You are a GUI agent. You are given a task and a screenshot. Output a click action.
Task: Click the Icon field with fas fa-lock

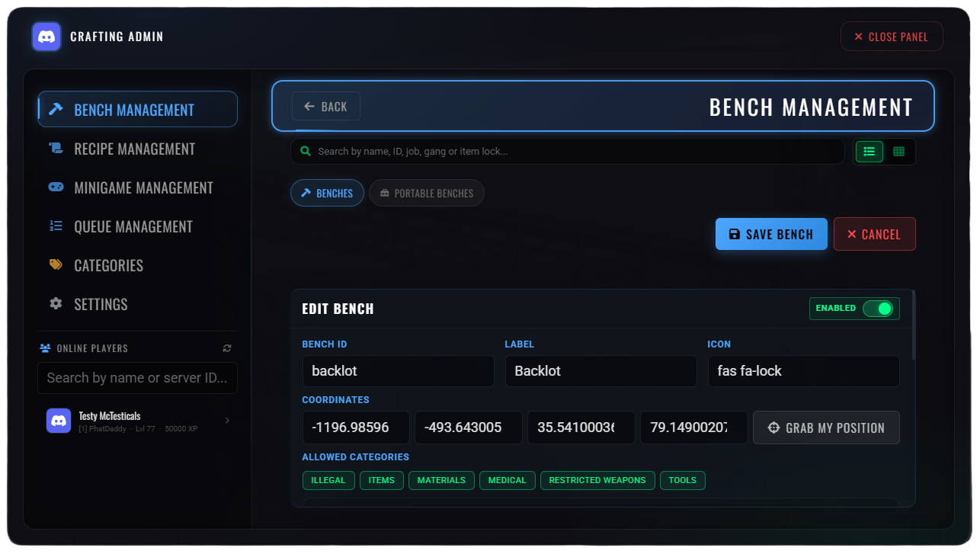point(804,371)
